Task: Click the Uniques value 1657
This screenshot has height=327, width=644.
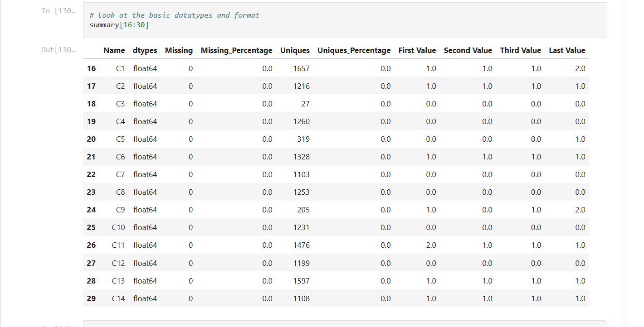Action: coord(302,68)
